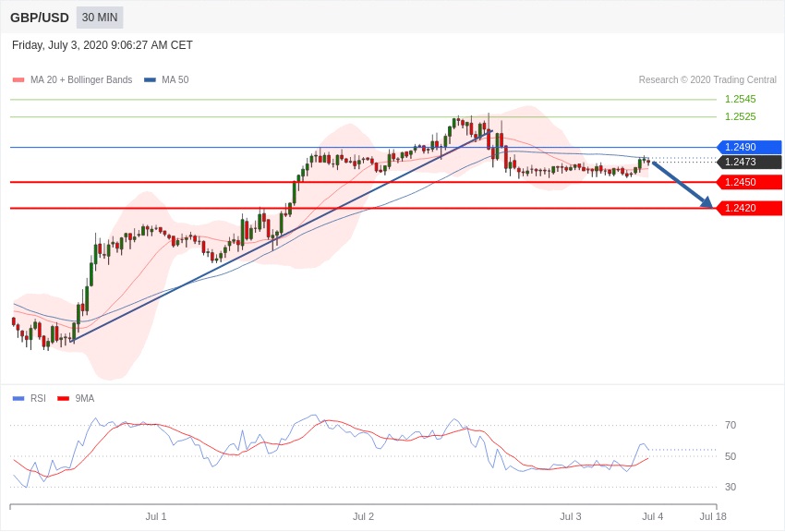Click the green 1.2525 resistance label

pos(740,116)
